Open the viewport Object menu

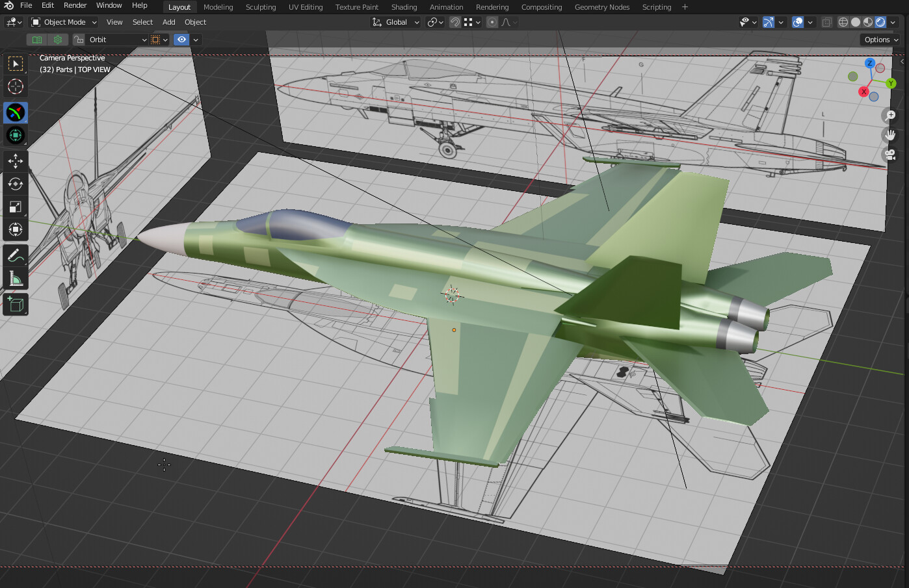coord(195,22)
